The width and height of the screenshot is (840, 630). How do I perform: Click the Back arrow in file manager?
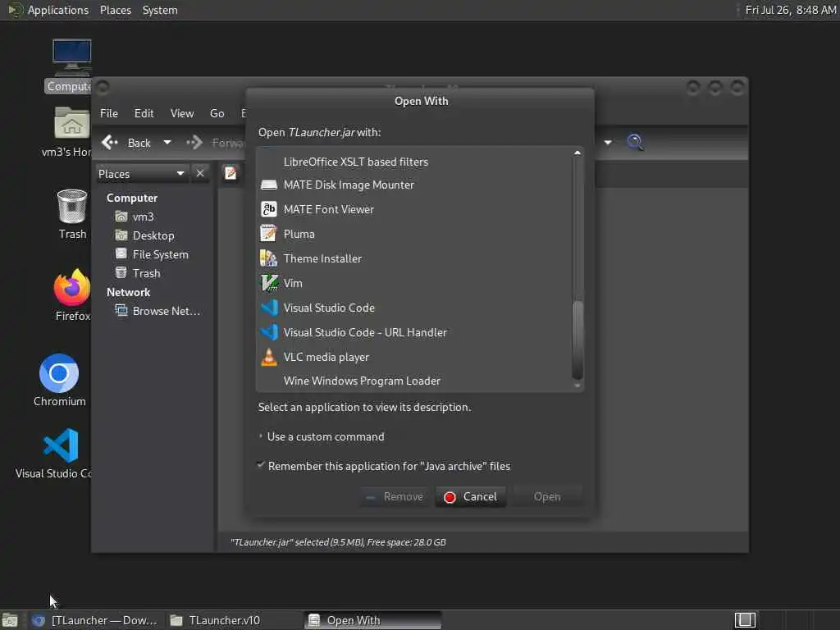tap(110, 143)
